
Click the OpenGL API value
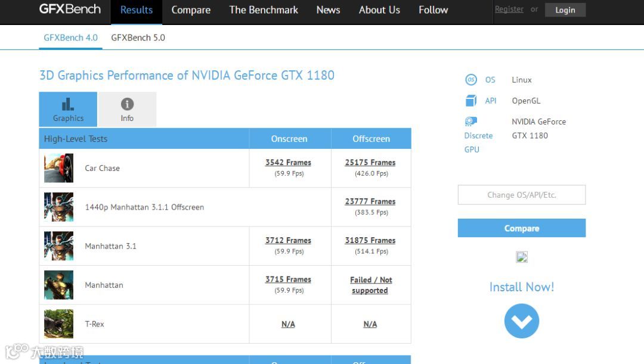526,101
